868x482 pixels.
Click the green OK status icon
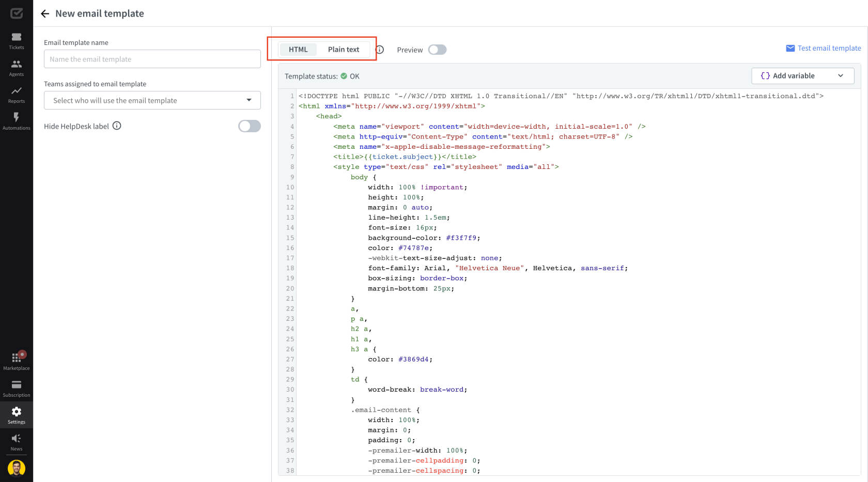[344, 76]
